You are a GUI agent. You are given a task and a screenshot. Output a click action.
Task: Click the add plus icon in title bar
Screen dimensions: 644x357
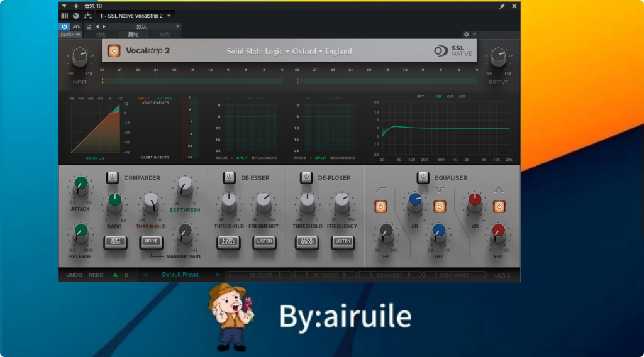[x=76, y=6]
